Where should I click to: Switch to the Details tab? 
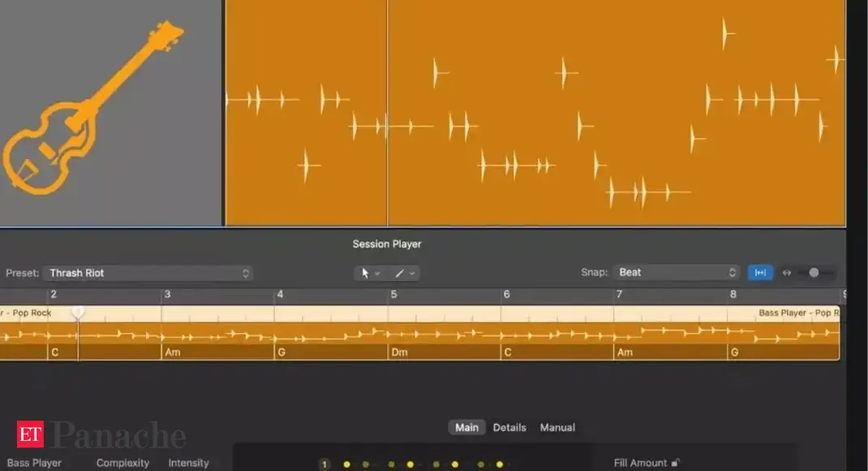[x=509, y=427]
